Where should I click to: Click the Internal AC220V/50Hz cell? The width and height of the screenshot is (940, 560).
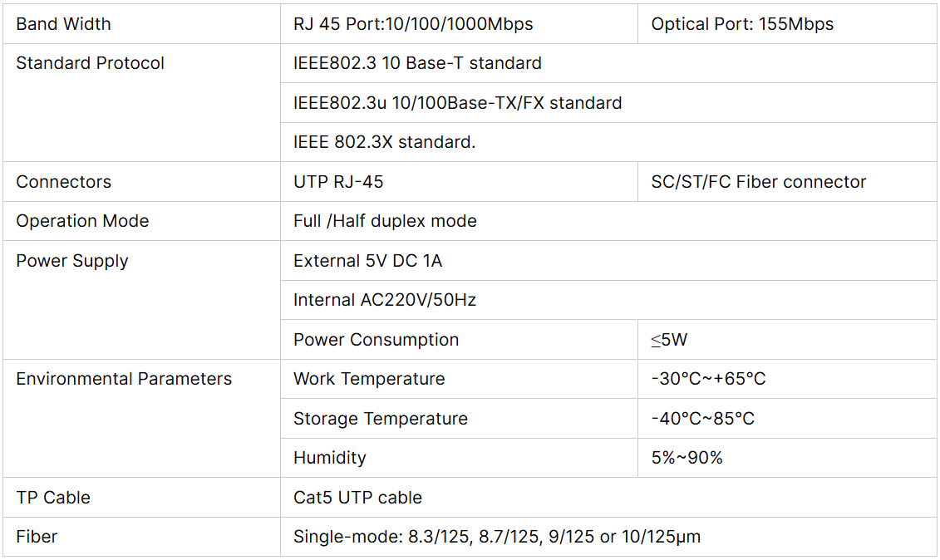click(385, 300)
